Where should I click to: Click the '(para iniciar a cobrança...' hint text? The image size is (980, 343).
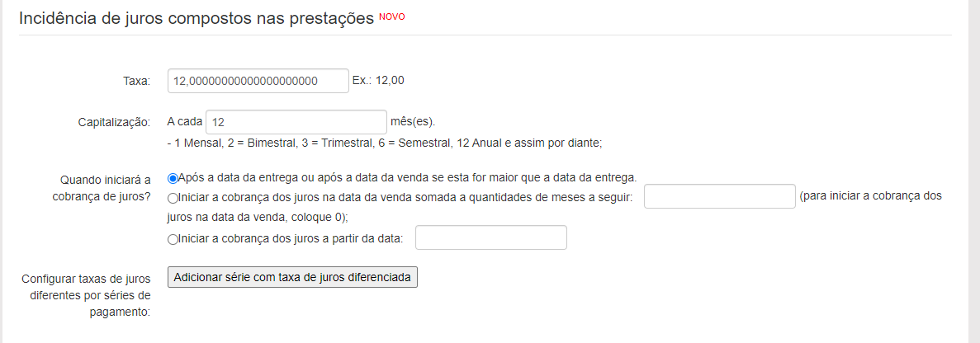click(869, 197)
